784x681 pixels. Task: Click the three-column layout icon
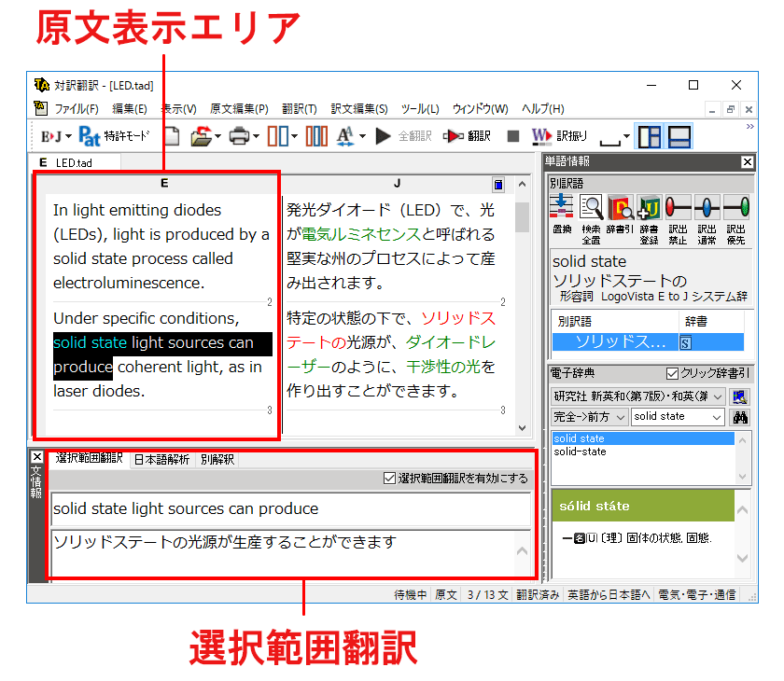(316, 136)
